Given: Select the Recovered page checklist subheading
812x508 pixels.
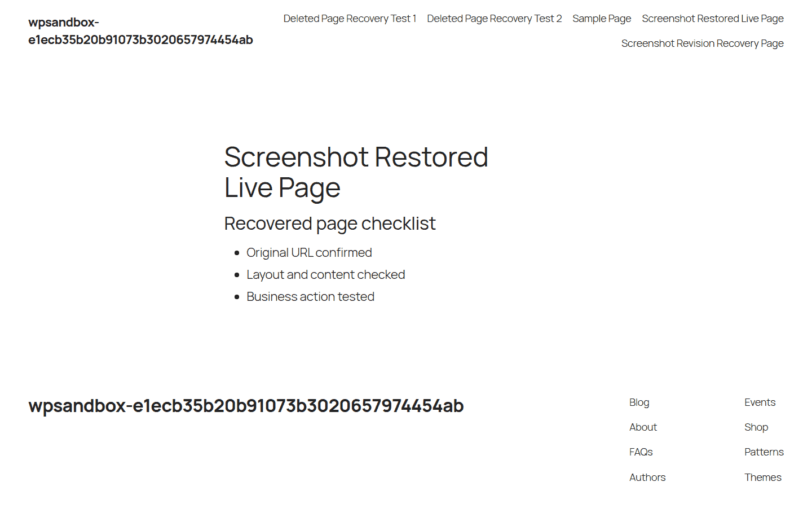Looking at the screenshot, I should (330, 224).
